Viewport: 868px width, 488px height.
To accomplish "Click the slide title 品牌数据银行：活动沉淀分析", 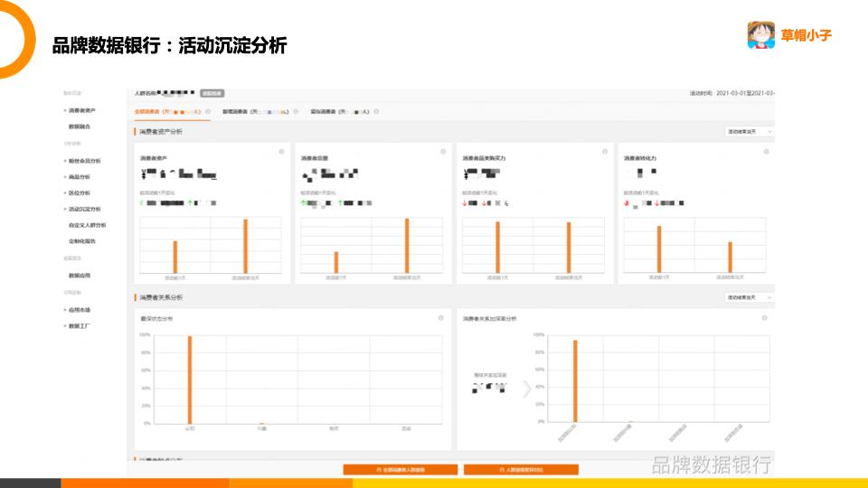I will (x=169, y=45).
